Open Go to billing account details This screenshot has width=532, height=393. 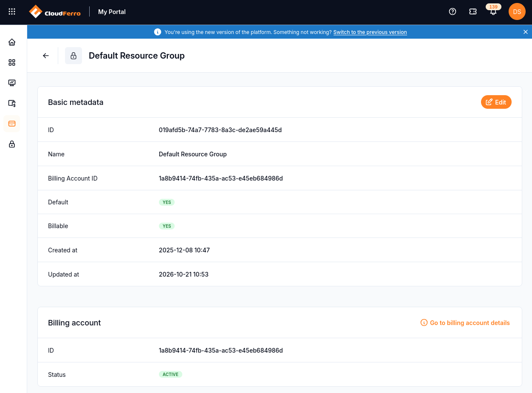[x=465, y=323]
